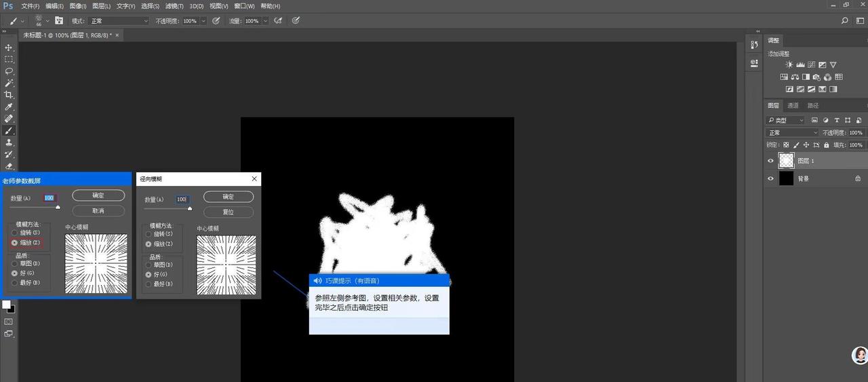Click the background color swatch

[x=12, y=309]
